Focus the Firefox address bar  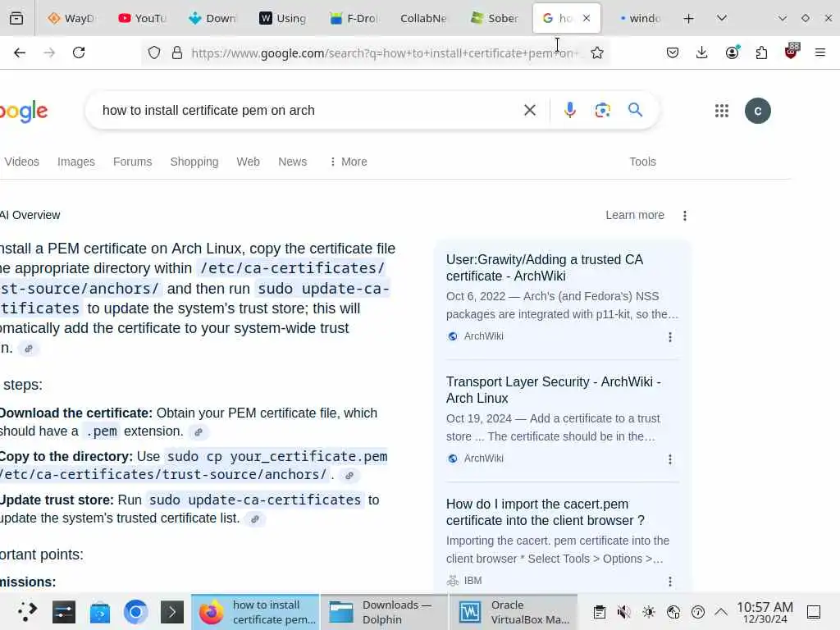pos(385,52)
